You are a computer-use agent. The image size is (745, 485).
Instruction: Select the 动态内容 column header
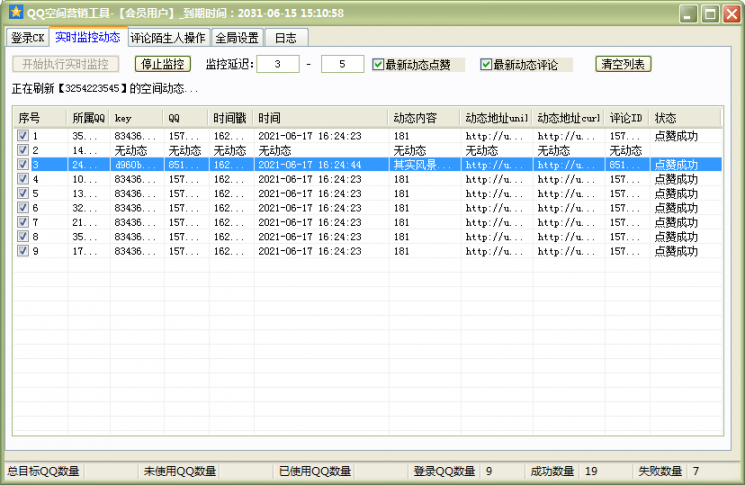tap(424, 118)
